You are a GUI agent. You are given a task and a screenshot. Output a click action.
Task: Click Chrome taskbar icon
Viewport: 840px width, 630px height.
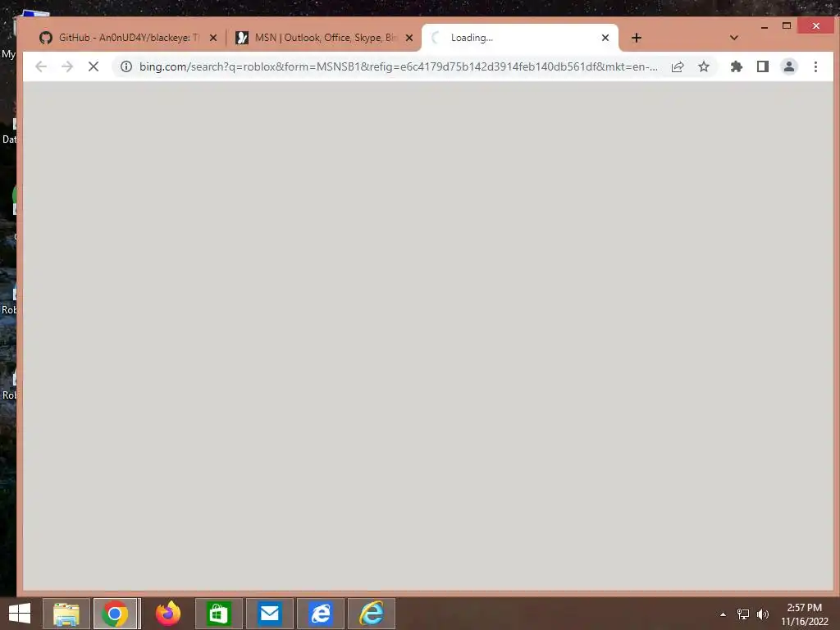(x=116, y=614)
